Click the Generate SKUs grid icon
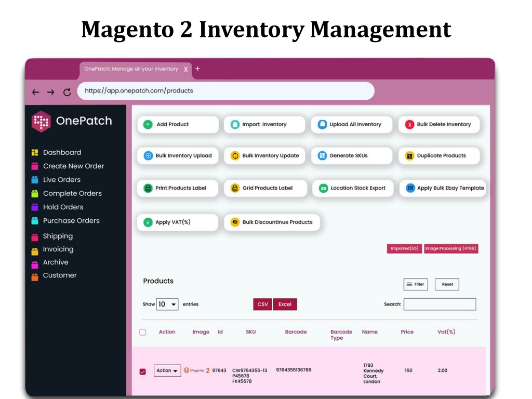Image resolution: width=532 pixels, height=399 pixels. pos(322,156)
